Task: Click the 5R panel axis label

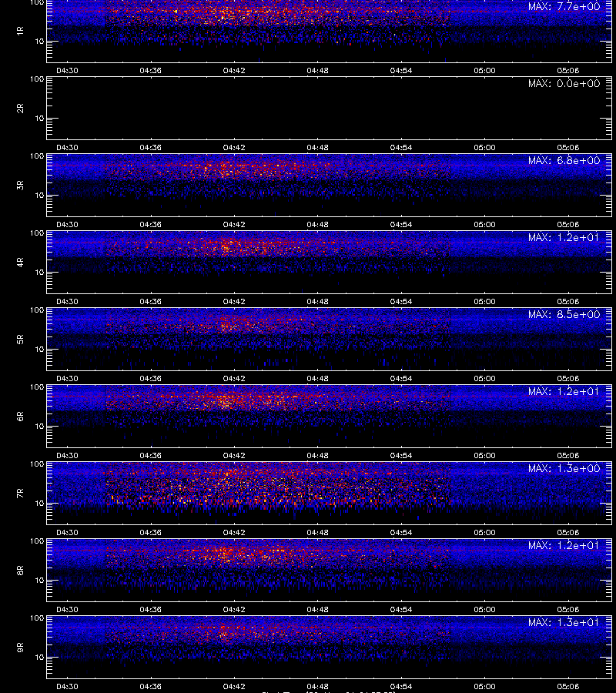Action: click(x=20, y=340)
